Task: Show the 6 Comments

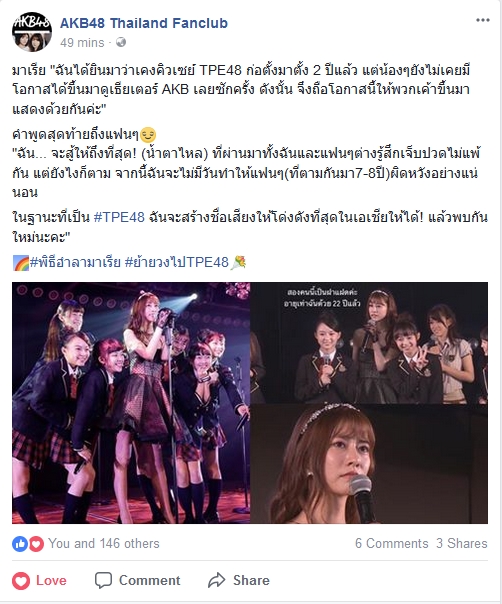Action: [x=391, y=544]
